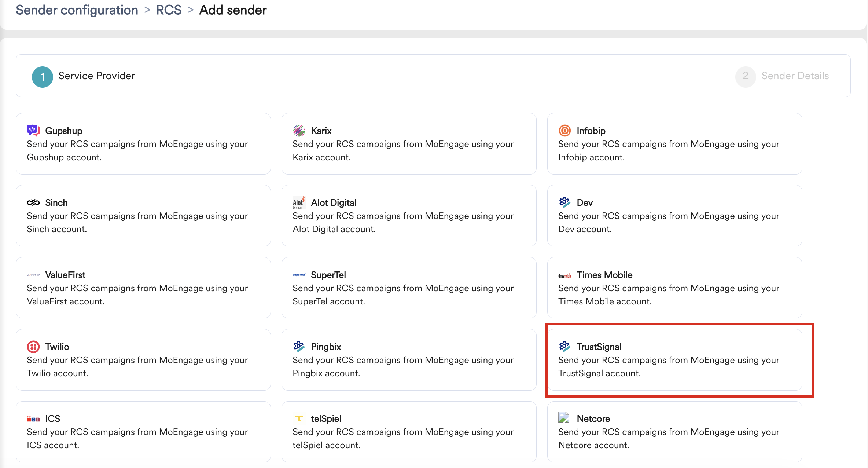Click the Twilio logo icon

[33, 347]
